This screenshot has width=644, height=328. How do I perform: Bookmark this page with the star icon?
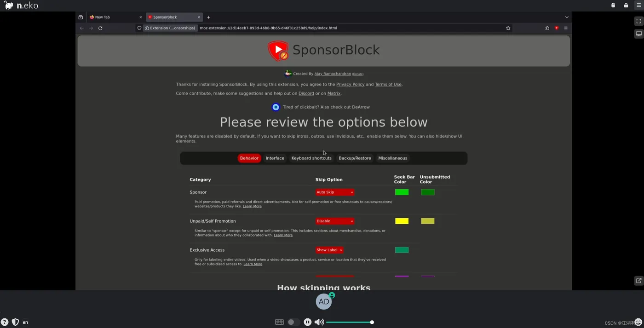tap(508, 28)
